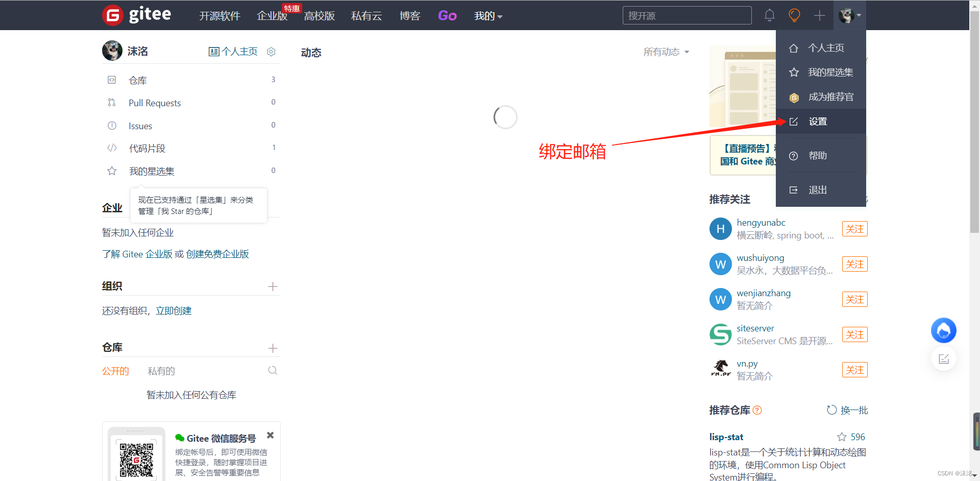
Task: Open the 高校版 nav item
Action: (x=320, y=16)
